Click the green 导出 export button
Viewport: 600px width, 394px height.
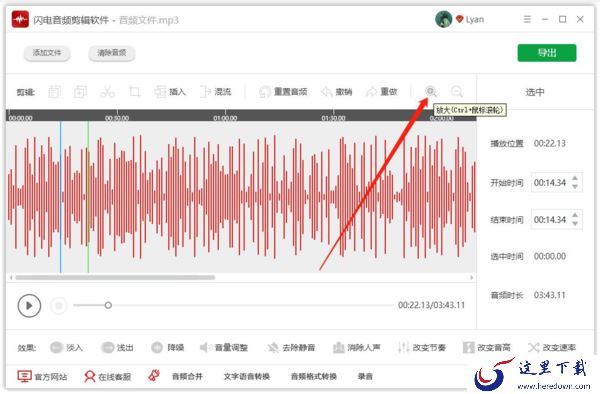click(547, 53)
